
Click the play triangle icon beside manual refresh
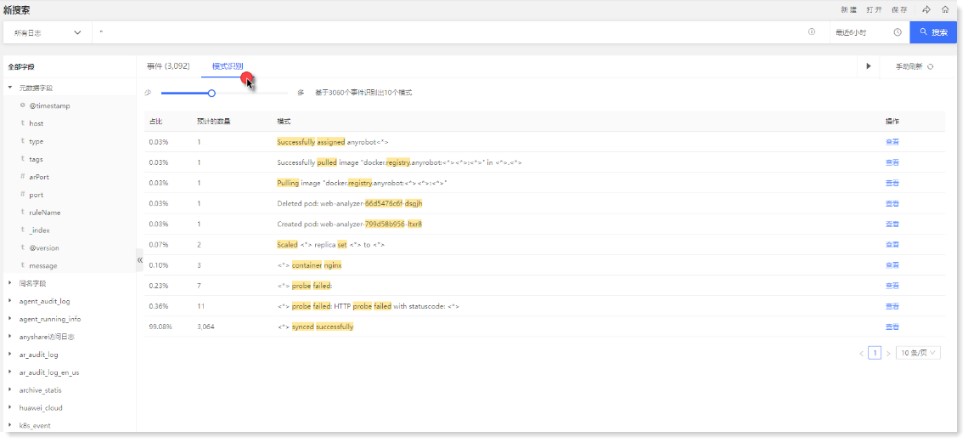click(868, 66)
